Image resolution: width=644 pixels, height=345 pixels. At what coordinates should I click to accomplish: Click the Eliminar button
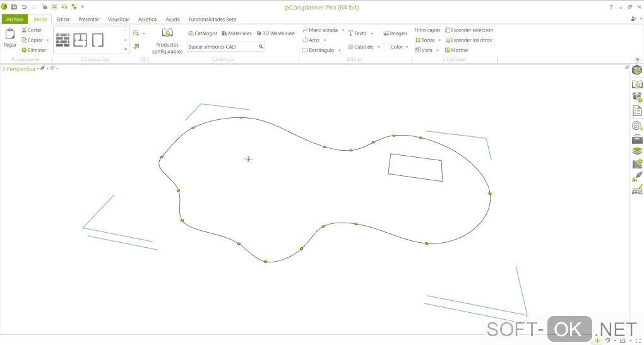pyautogui.click(x=33, y=50)
